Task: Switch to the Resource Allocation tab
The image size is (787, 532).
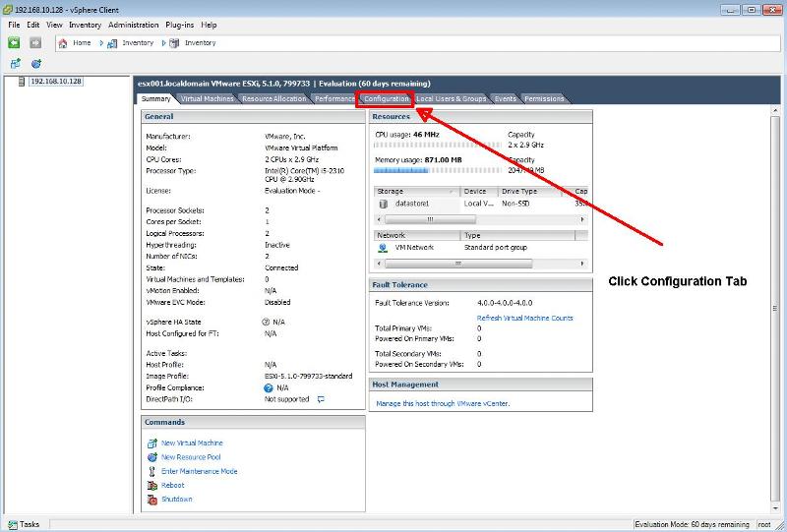Action: coord(274,99)
